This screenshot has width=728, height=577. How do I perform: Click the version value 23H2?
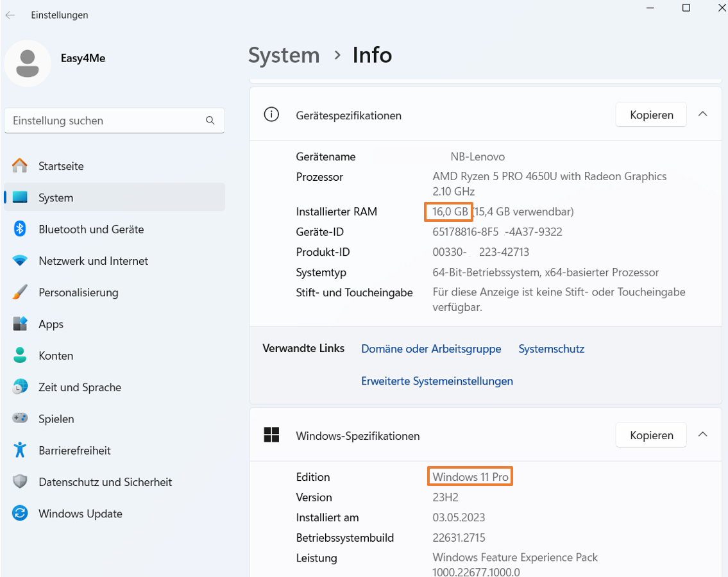tap(445, 497)
